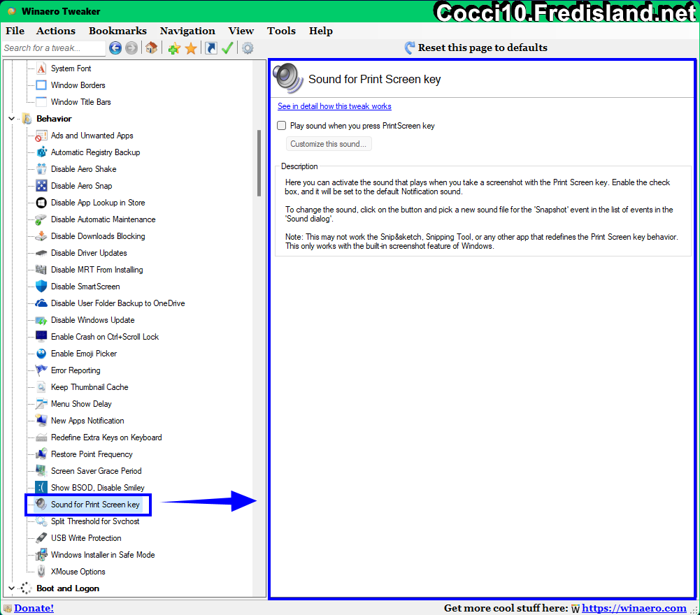The image size is (700, 615).
Task: Select Menu Show Delay tweak
Action: point(81,404)
